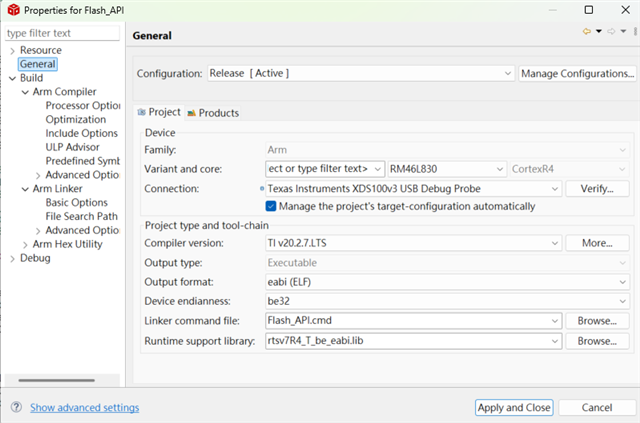Select the Project tab
This screenshot has height=423, width=640.
pos(159,112)
